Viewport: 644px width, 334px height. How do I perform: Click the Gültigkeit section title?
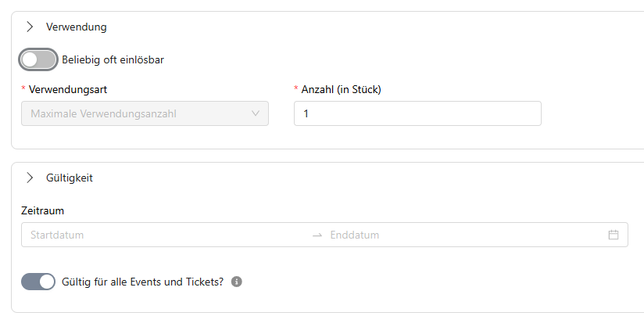tap(70, 178)
